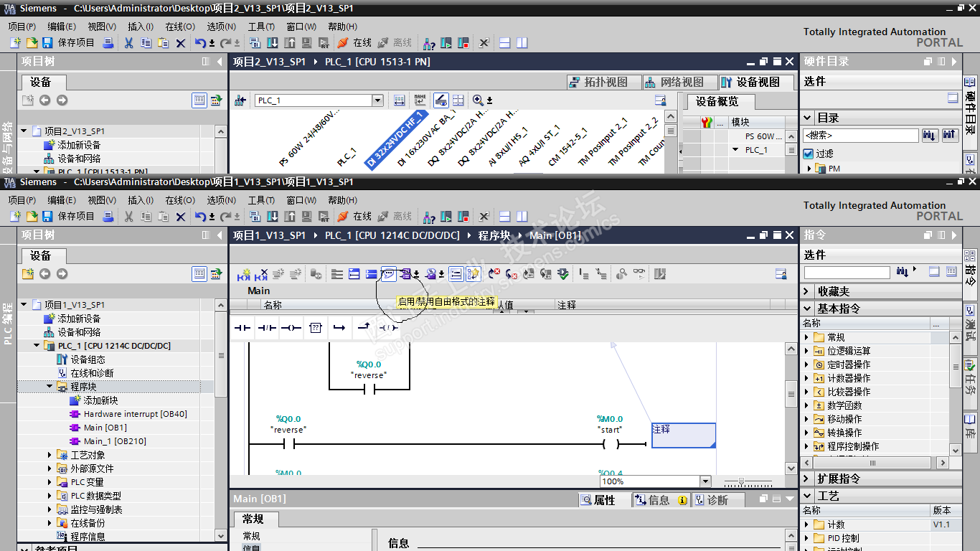Image resolution: width=980 pixels, height=551 pixels.
Task: Click Save project icon in 项目1 window
Action: tap(47, 216)
